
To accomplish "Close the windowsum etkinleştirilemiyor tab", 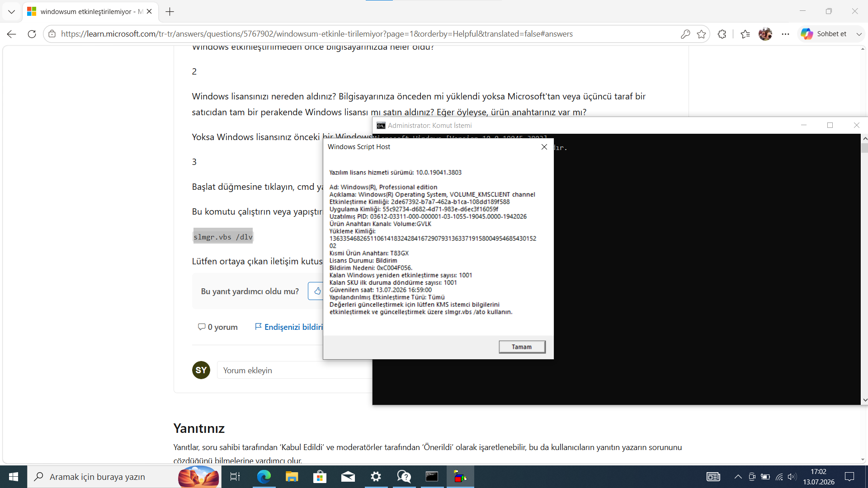I will point(149,12).
